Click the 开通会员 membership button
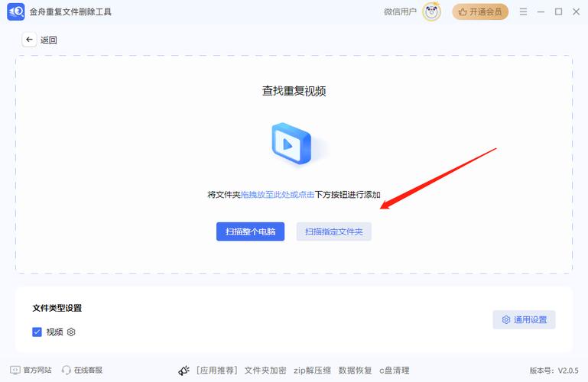 tap(480, 11)
